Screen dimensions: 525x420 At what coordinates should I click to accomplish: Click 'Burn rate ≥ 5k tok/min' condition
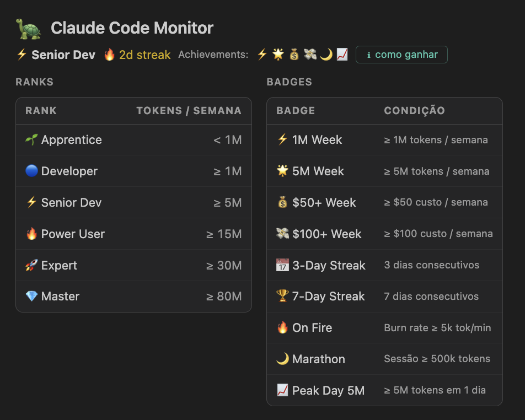(438, 327)
